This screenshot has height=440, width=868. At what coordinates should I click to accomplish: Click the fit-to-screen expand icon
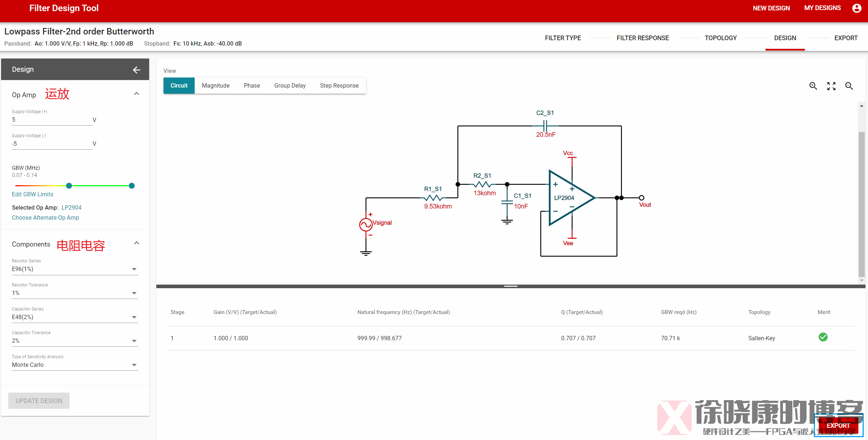831,86
